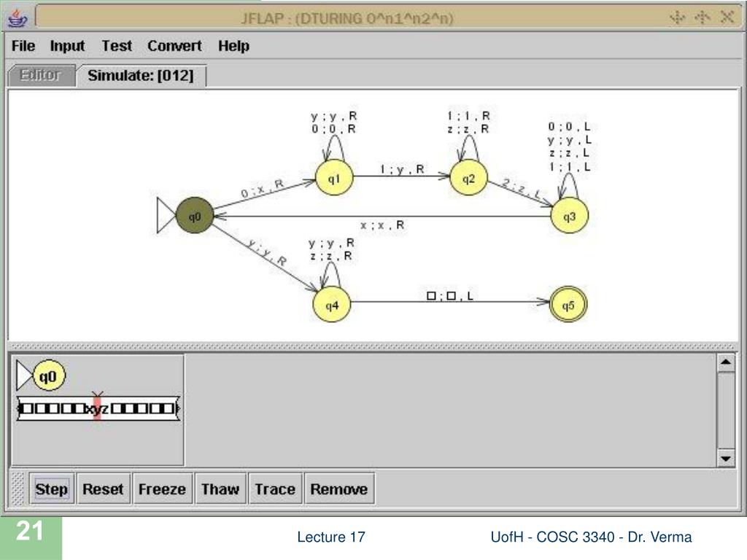Image resolution: width=747 pixels, height=560 pixels.
Task: Click the Step button
Action: pyautogui.click(x=52, y=489)
